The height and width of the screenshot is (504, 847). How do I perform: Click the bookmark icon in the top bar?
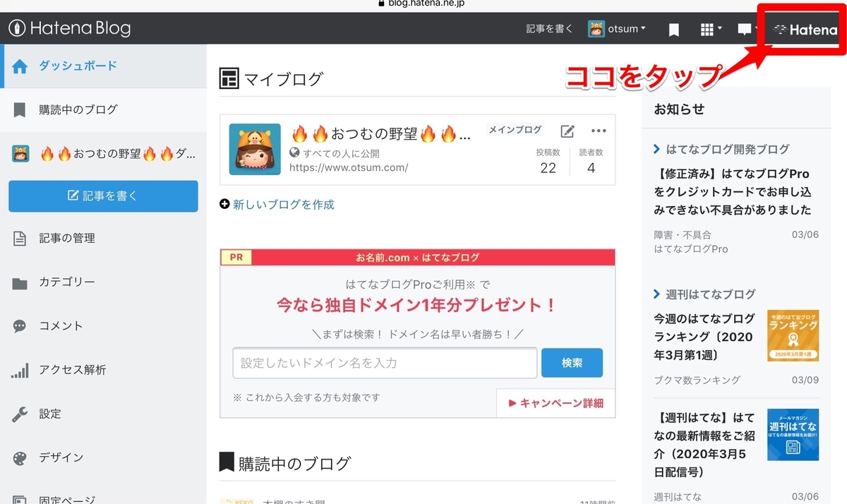[674, 30]
